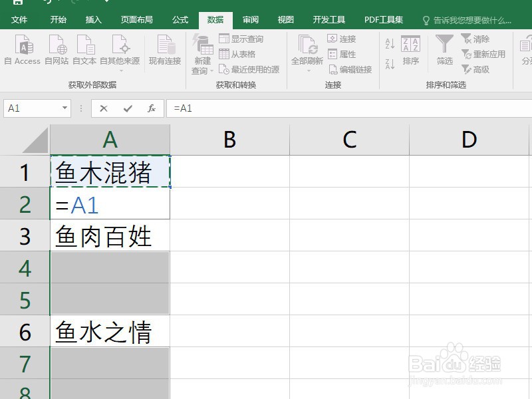Screen dimensions: 532x399
Task: Expand the Name Box dropdown arrow
Action: click(65, 108)
